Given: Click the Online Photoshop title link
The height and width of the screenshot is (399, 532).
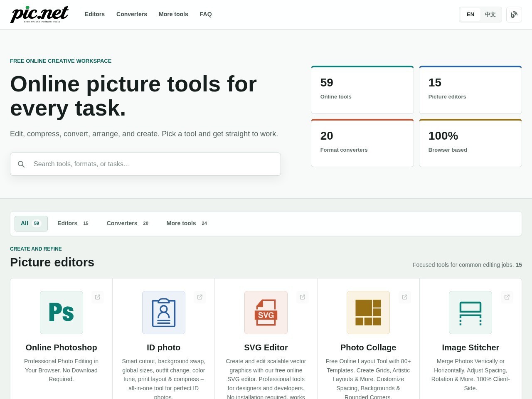Looking at the screenshot, I should 62,347.
